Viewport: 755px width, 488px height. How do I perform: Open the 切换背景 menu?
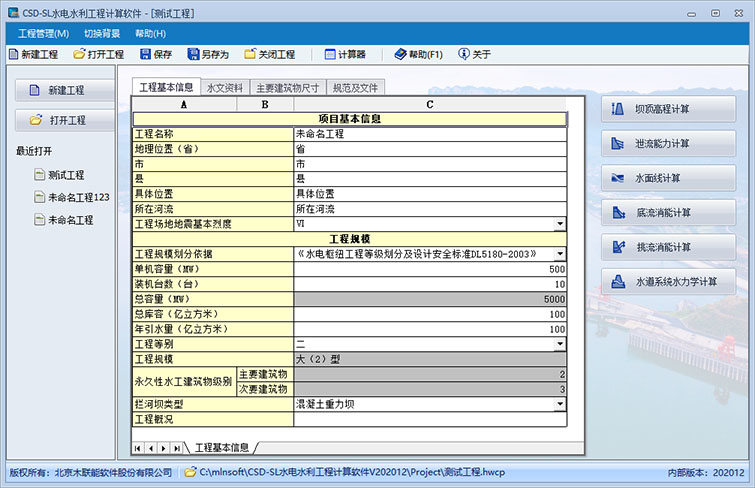(x=102, y=34)
